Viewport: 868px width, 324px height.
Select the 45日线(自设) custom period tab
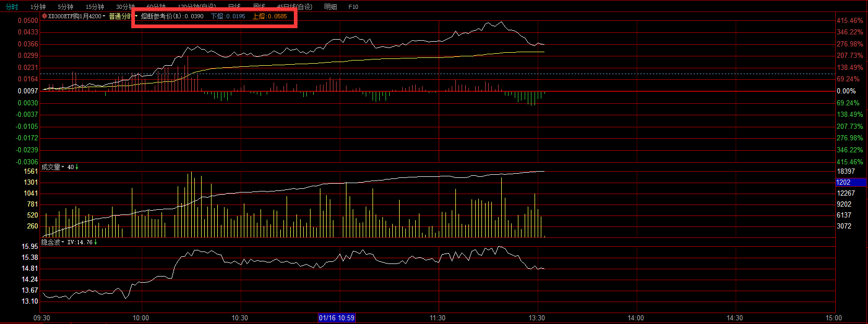pyautogui.click(x=295, y=7)
